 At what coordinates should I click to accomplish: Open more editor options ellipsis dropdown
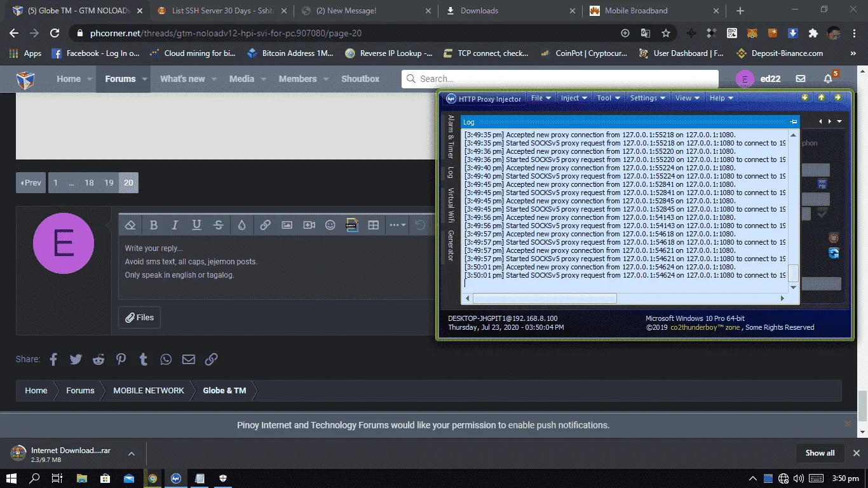click(x=398, y=225)
